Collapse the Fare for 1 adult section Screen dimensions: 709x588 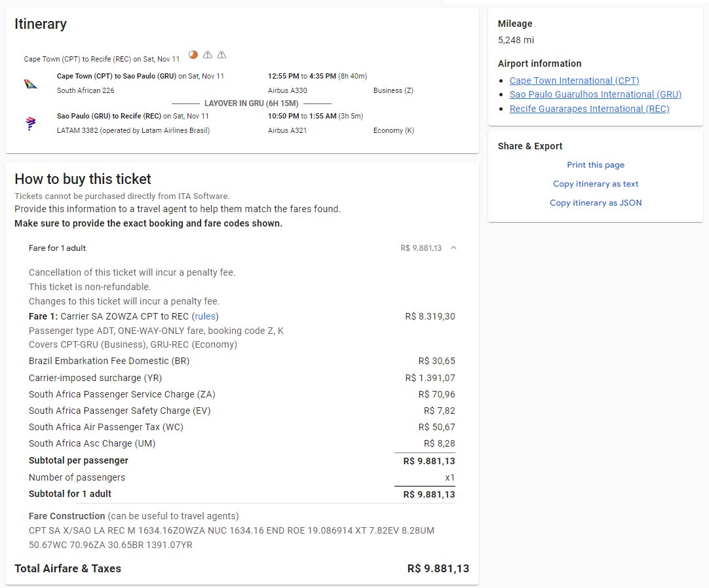[453, 248]
